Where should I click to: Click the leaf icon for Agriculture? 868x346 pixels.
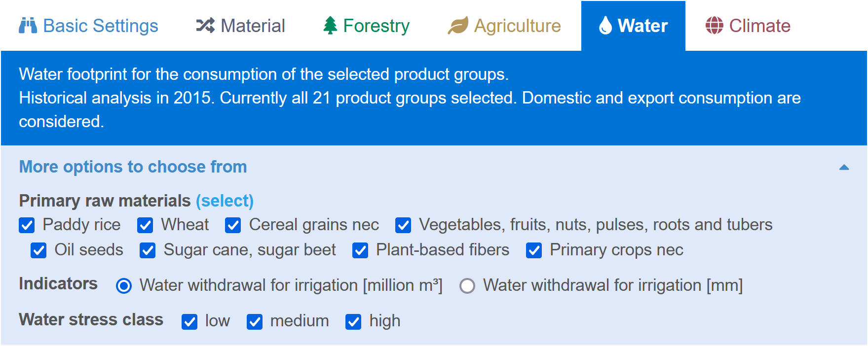pos(458,26)
